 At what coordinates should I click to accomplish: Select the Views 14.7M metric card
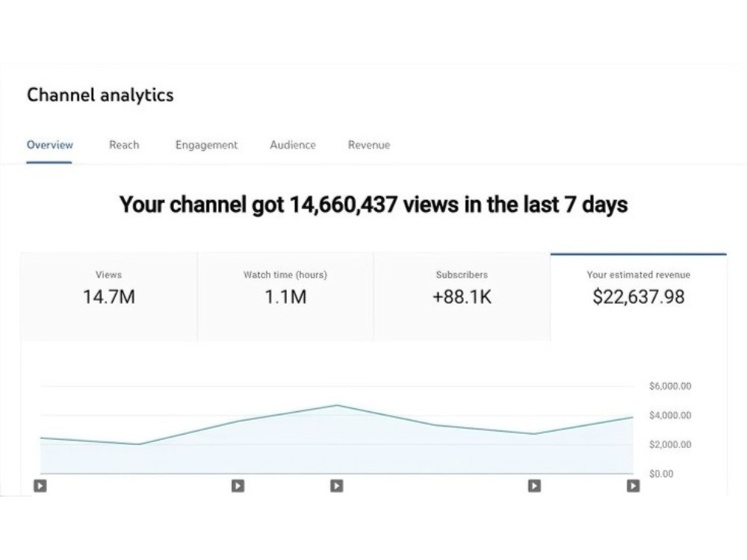point(109,297)
